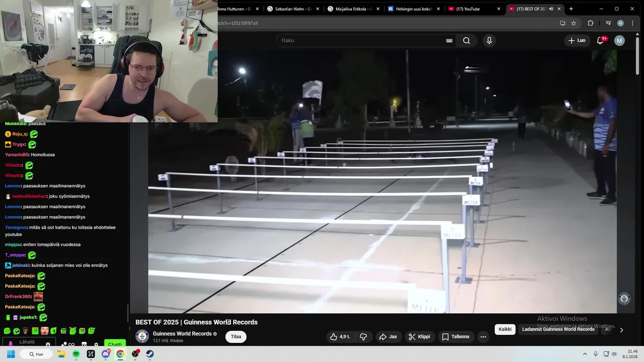
Task: Close the (17) YouTube tab
Action: click(499, 9)
